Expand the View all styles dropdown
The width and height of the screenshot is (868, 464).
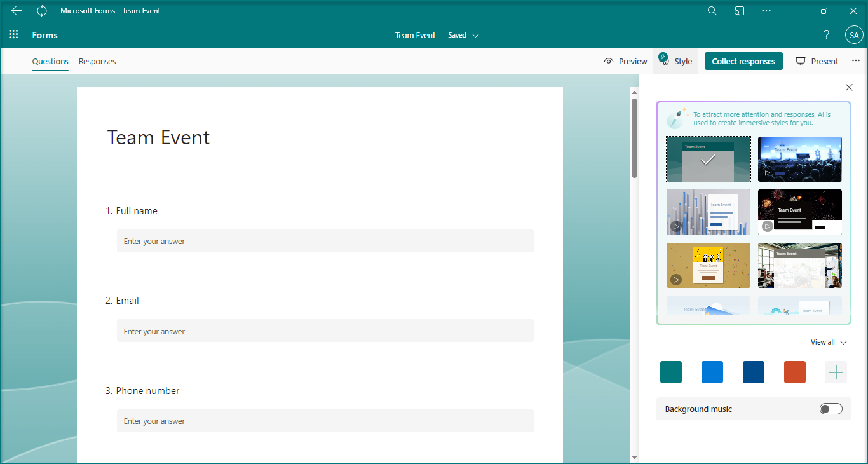click(x=828, y=342)
